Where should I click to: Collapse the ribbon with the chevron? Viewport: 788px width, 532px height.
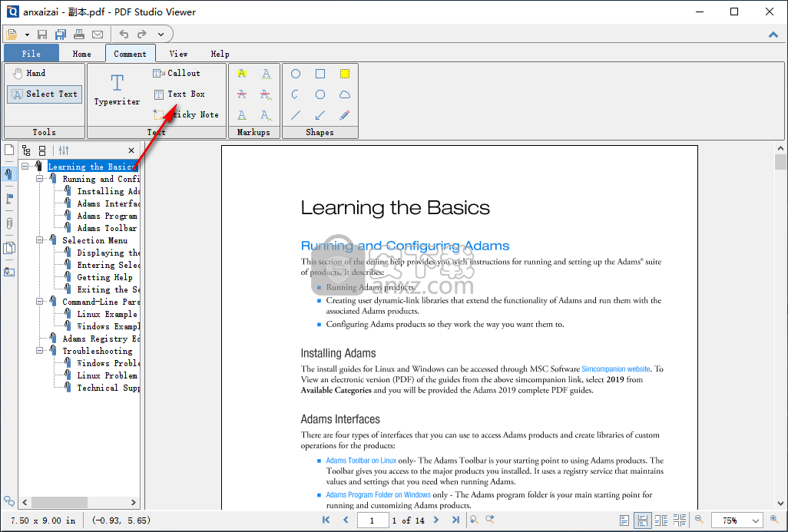click(x=773, y=35)
